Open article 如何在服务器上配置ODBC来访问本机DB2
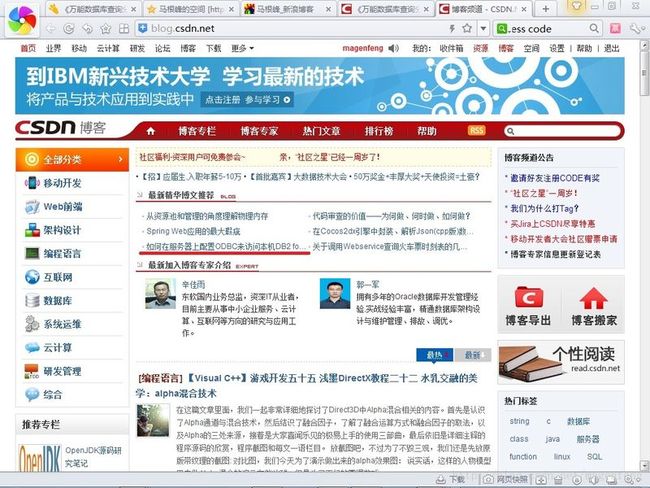Image resolution: width=650 pixels, height=488 pixels. point(226,247)
